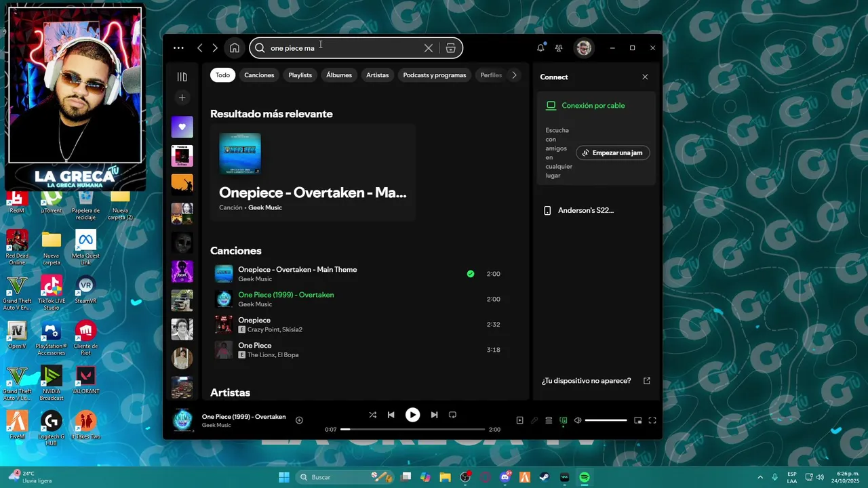Go forward with the right arrow

pyautogui.click(x=215, y=48)
